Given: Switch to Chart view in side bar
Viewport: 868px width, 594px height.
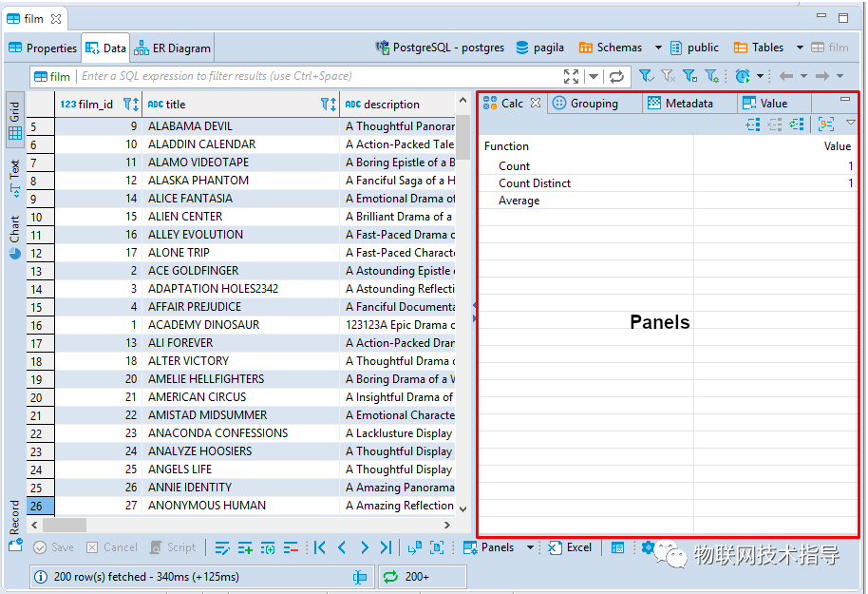Looking at the screenshot, I should point(15,238).
